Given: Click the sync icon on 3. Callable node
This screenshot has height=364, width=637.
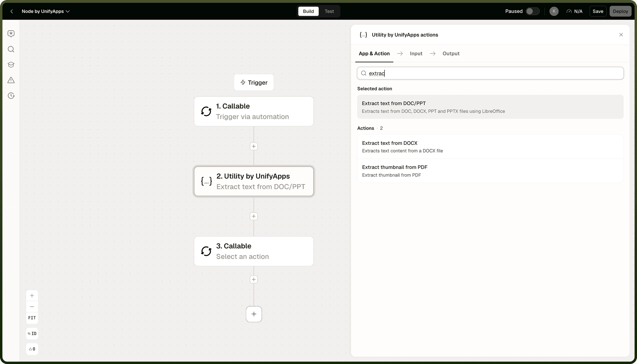Looking at the screenshot, I should (206, 251).
